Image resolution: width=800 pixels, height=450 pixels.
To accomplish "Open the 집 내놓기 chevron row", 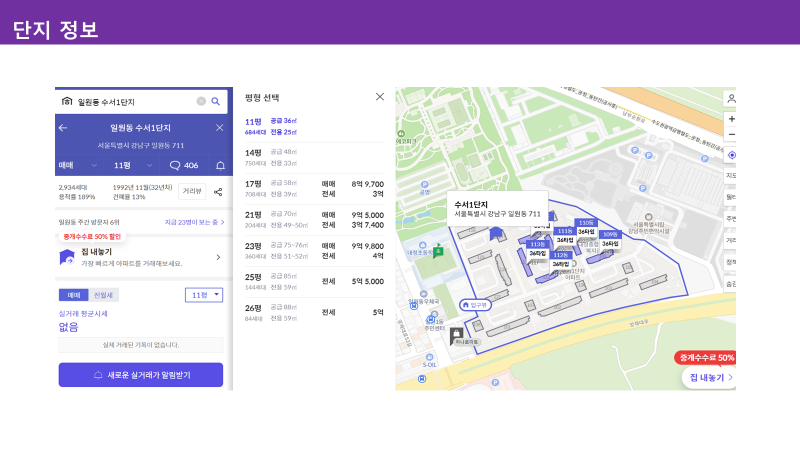I will pyautogui.click(x=141, y=257).
